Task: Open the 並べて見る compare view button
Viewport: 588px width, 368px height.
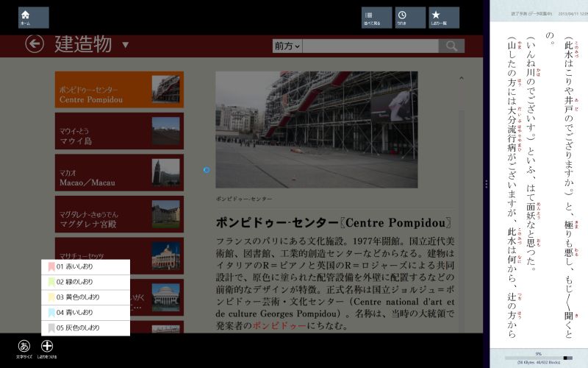Action: click(x=376, y=18)
